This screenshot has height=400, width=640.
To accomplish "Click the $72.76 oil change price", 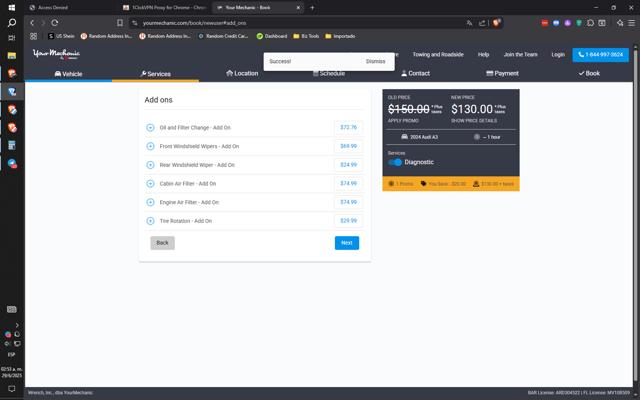I will tap(349, 127).
